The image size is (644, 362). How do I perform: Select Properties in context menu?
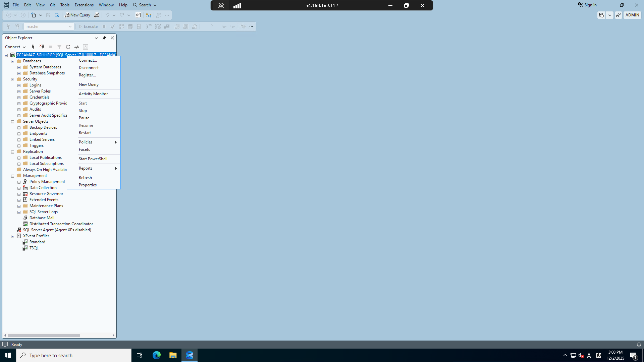88,185
